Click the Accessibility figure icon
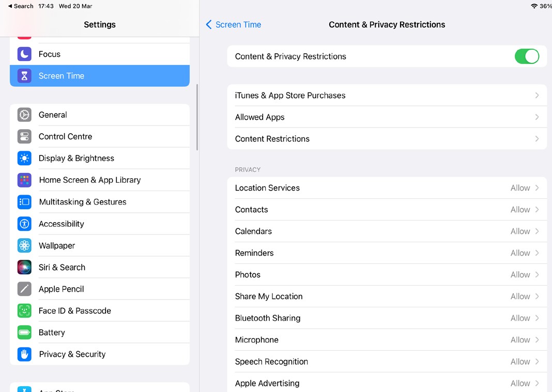The height and width of the screenshot is (392, 552). (x=24, y=224)
